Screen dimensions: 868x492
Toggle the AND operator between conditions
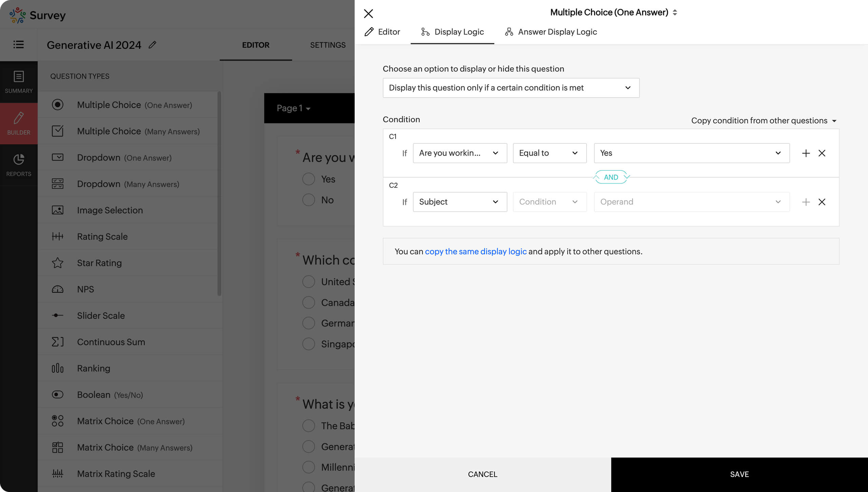(x=611, y=177)
